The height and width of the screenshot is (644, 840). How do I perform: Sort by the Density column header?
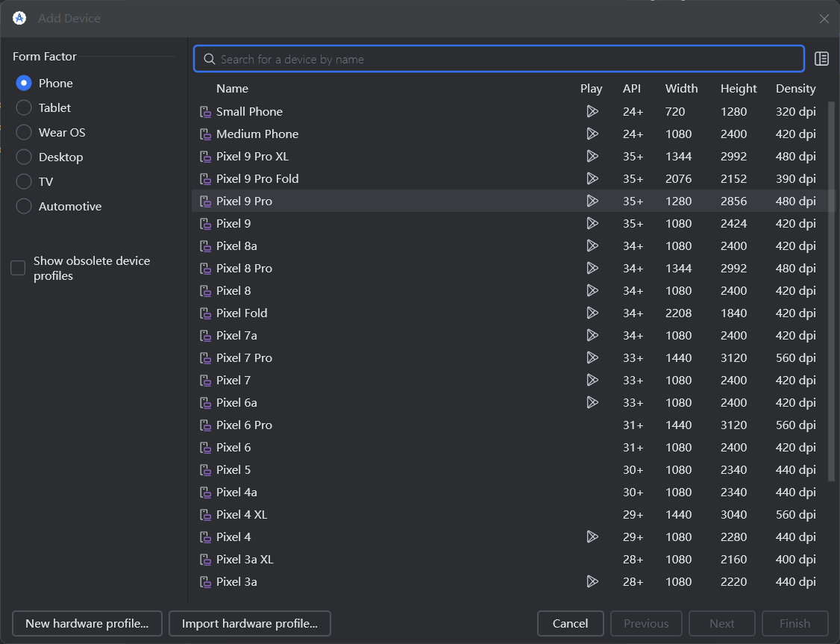pos(795,88)
